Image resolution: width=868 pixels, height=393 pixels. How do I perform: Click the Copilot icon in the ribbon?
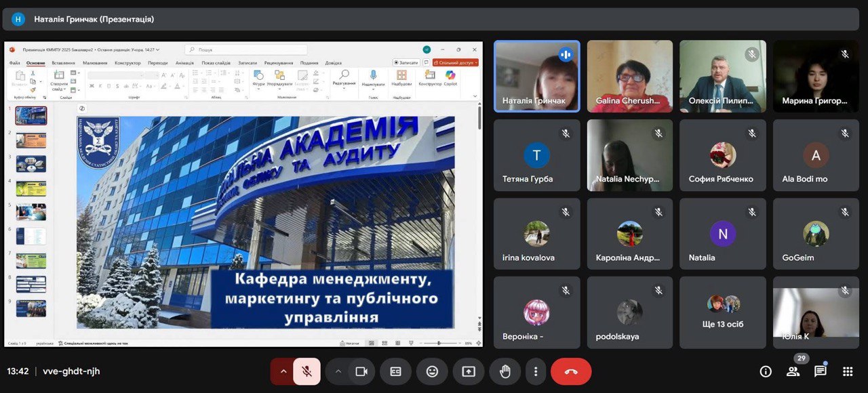point(450,77)
